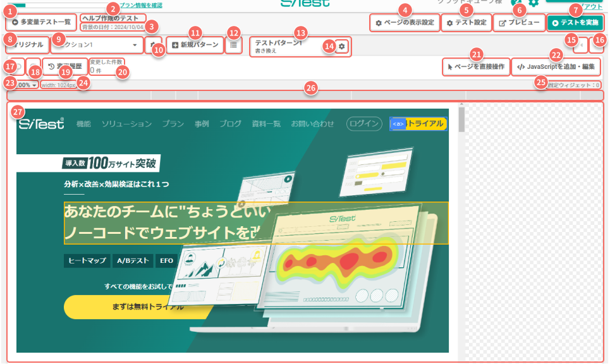This screenshot has height=364, width=610.
Task: Select プラン in preview navigation
Action: point(173,124)
